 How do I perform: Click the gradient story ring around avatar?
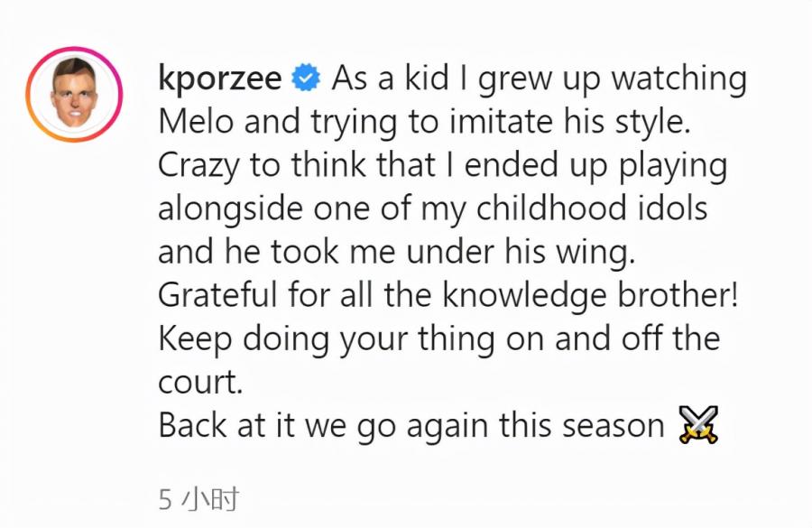(x=74, y=94)
